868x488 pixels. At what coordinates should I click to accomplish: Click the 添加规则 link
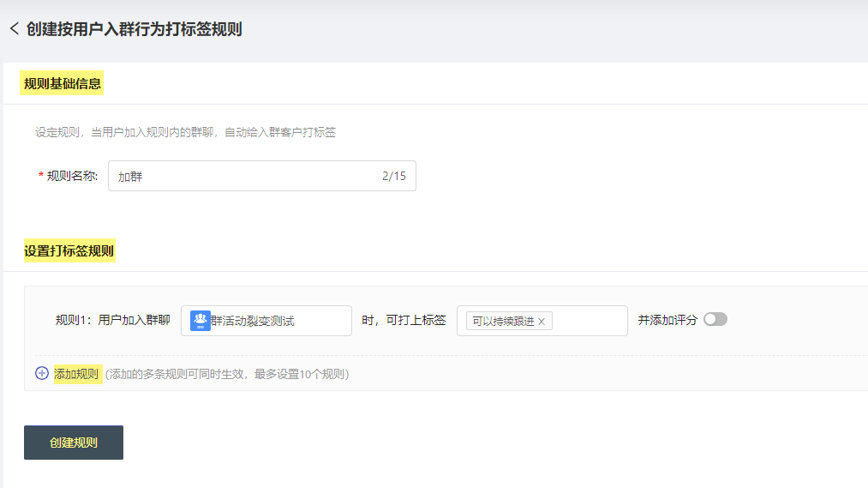pos(76,374)
